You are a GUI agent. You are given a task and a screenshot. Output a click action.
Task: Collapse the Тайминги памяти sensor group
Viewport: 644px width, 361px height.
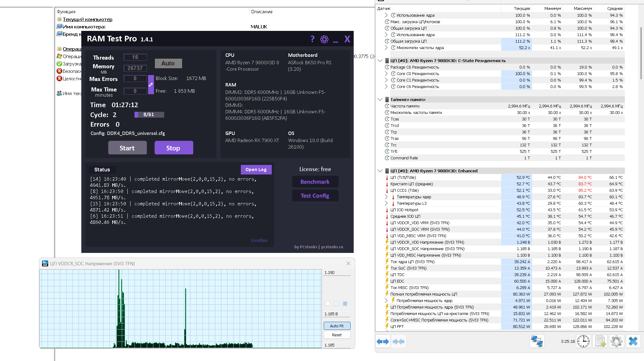click(380, 99)
